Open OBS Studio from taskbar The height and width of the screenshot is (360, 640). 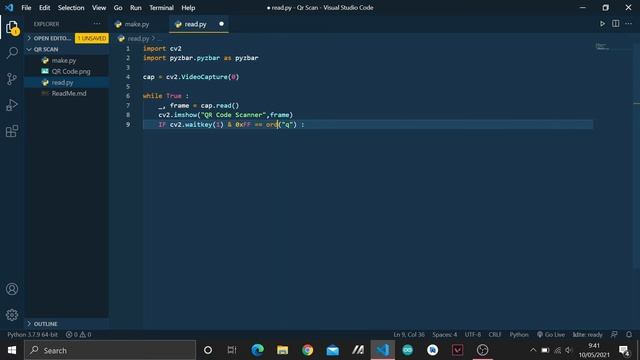[482, 350]
